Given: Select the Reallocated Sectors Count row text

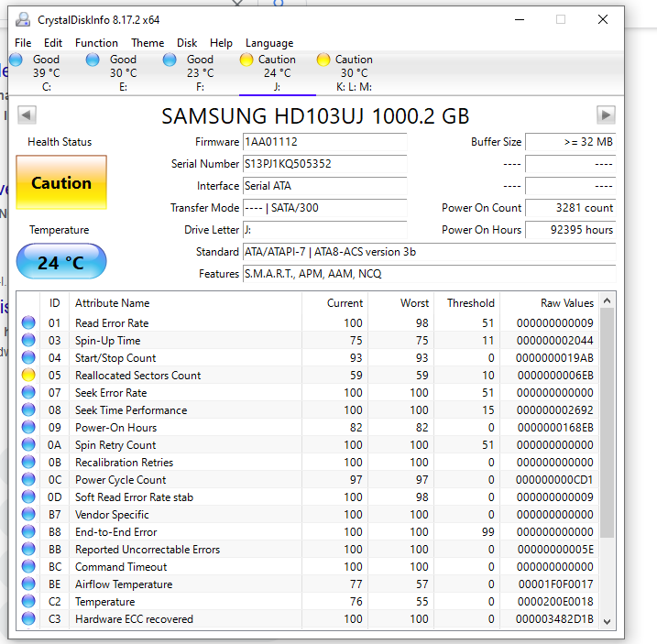Looking at the screenshot, I should pos(137,376).
